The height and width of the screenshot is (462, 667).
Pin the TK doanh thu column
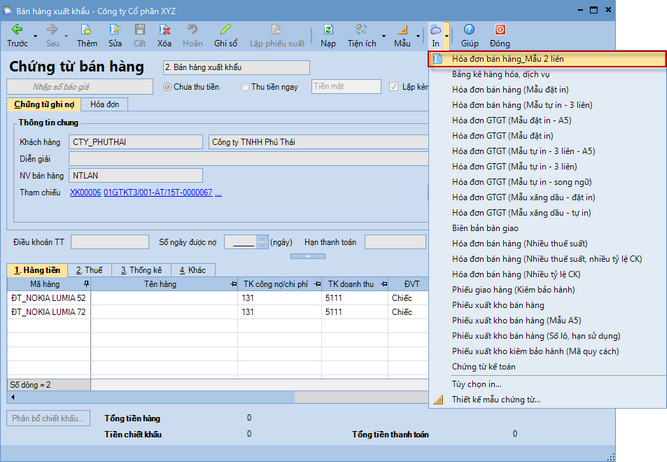tap(384, 284)
